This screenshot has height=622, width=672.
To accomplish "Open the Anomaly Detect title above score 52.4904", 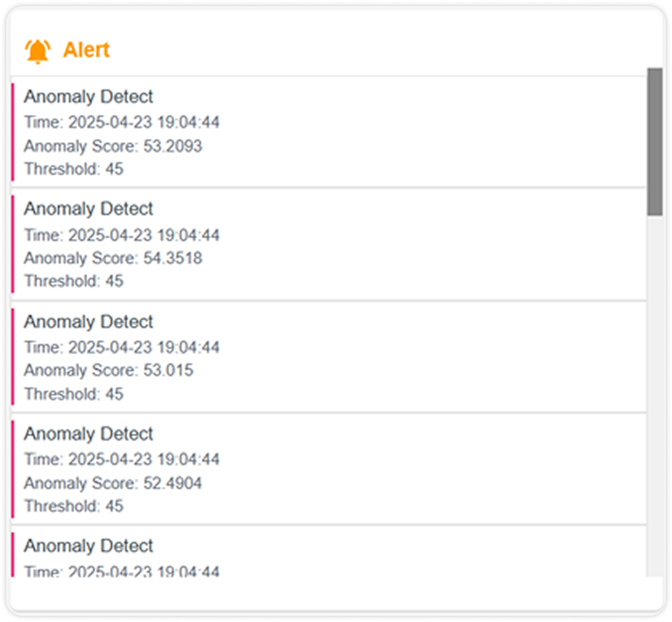I will (x=89, y=434).
